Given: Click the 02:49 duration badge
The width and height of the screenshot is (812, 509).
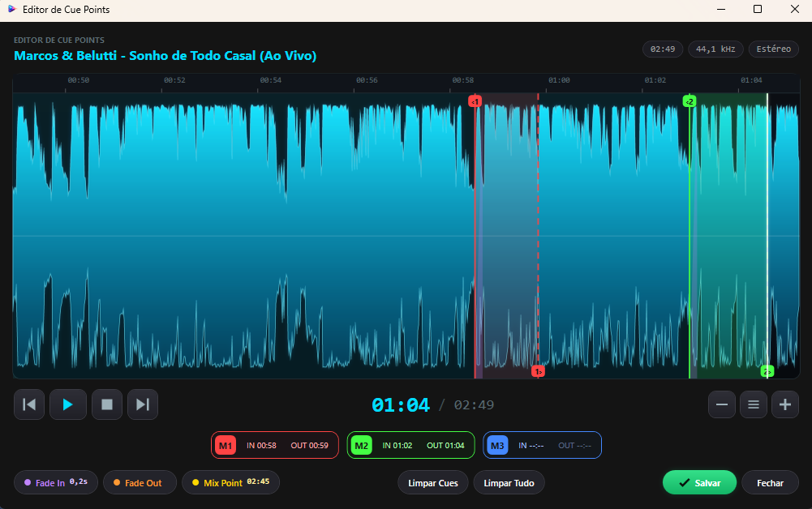Looking at the screenshot, I should pyautogui.click(x=663, y=49).
